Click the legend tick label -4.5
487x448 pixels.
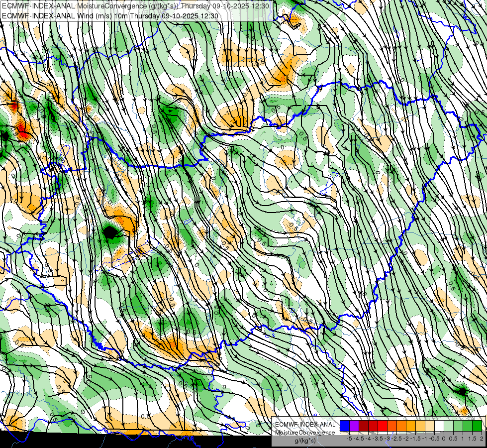[358, 439]
